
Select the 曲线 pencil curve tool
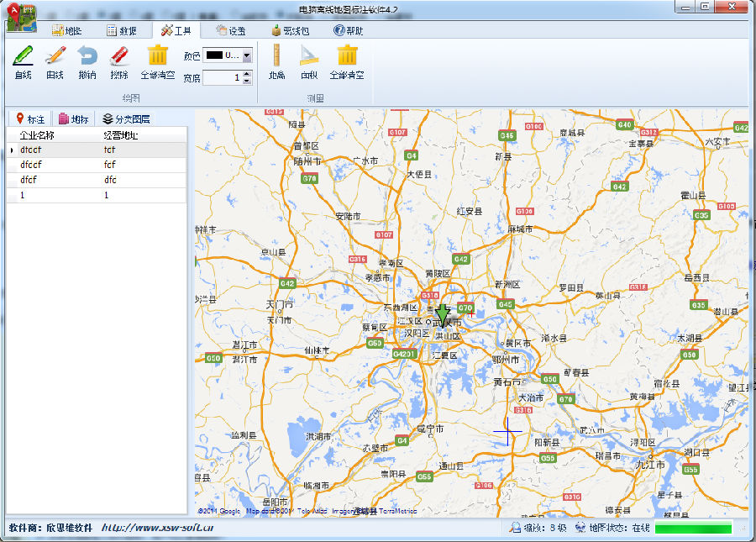point(55,61)
